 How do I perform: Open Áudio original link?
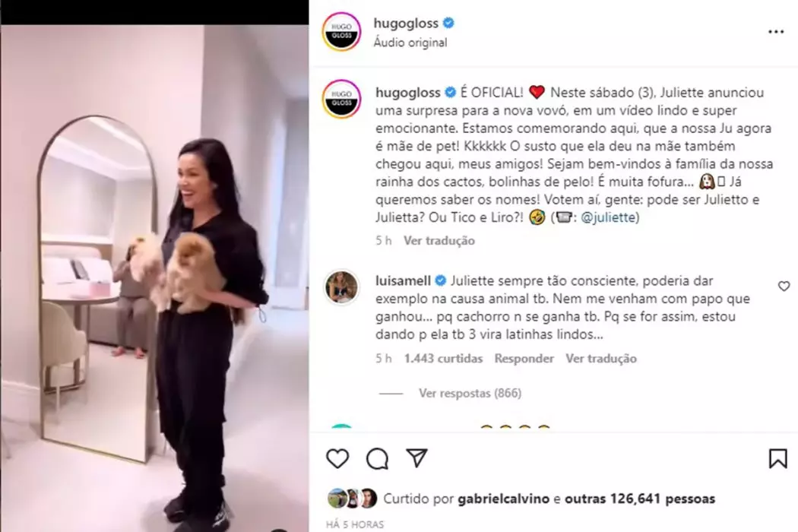click(x=410, y=43)
